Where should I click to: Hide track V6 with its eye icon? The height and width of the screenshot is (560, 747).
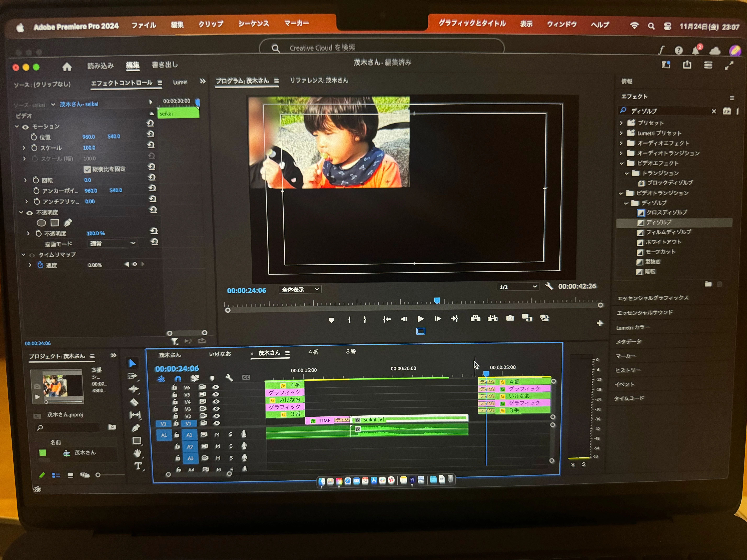pyautogui.click(x=215, y=387)
